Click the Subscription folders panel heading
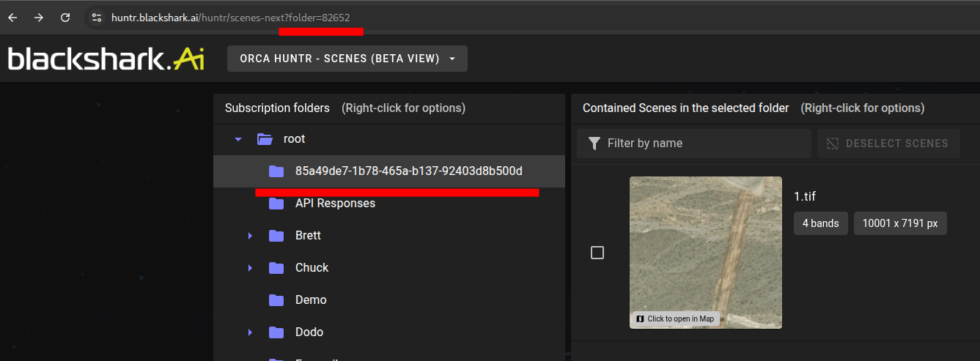 pyautogui.click(x=277, y=108)
